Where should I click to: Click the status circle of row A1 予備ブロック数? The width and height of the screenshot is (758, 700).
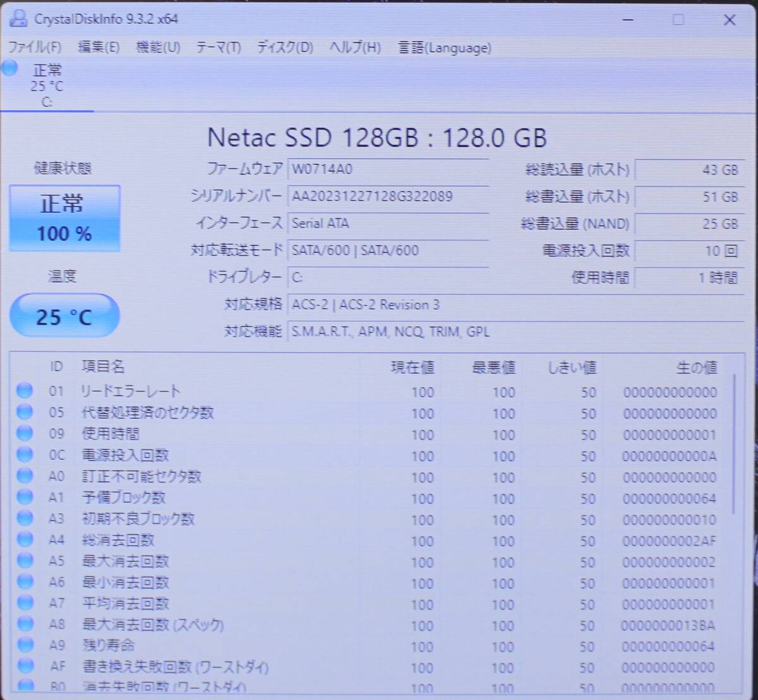pos(25,497)
